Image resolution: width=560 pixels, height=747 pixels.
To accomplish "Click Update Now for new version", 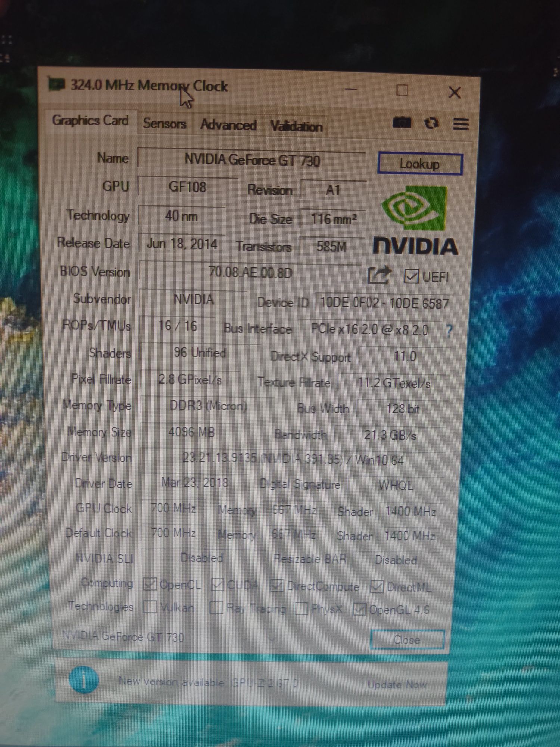I will click(x=397, y=685).
